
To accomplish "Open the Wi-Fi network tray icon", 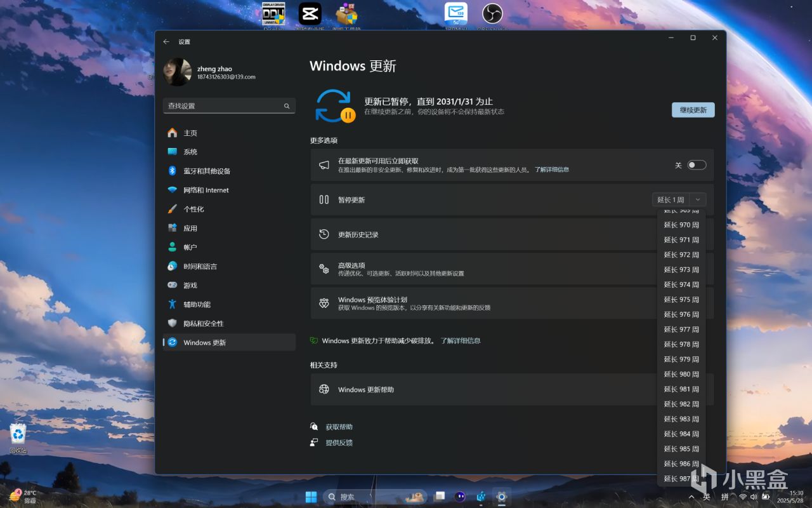I will pos(743,497).
